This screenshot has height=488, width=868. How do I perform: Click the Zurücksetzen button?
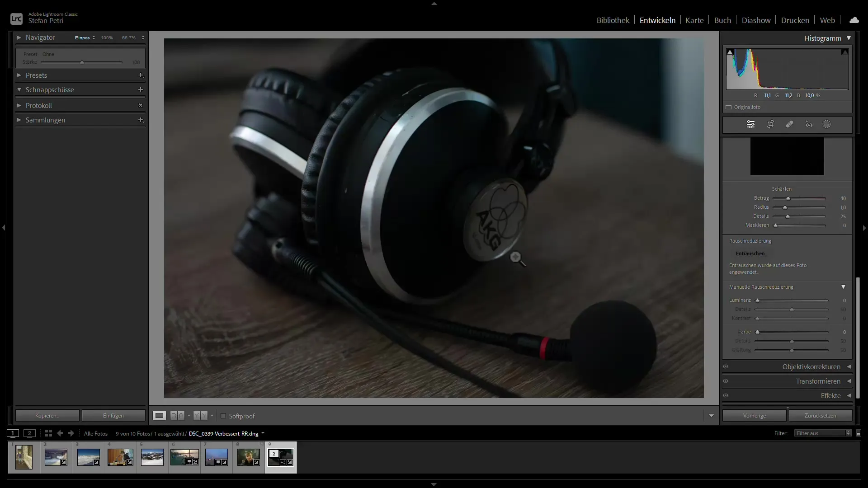tap(820, 416)
